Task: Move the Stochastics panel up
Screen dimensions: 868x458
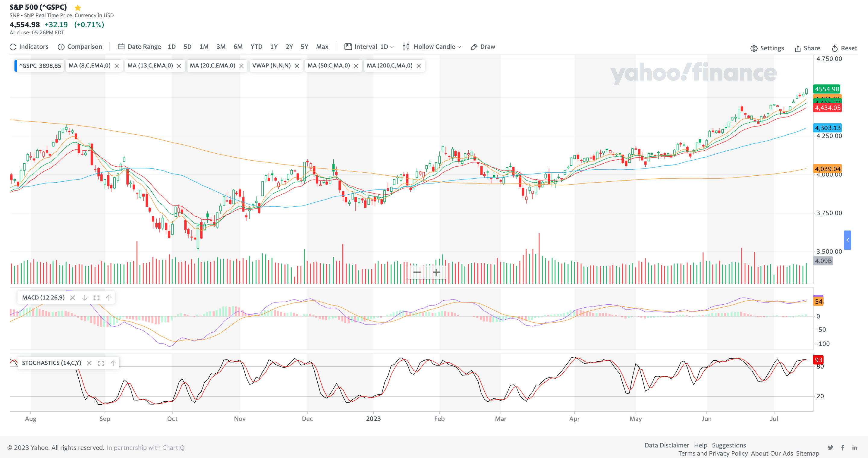Action: [x=113, y=363]
